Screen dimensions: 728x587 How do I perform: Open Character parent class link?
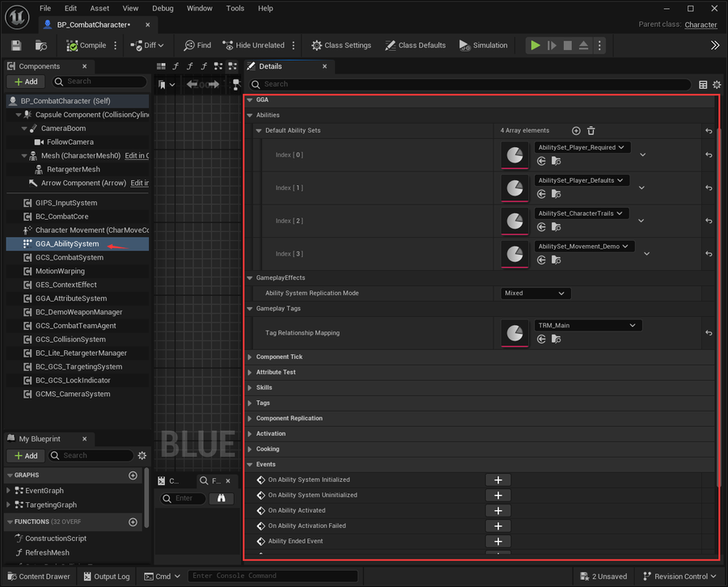tap(700, 24)
